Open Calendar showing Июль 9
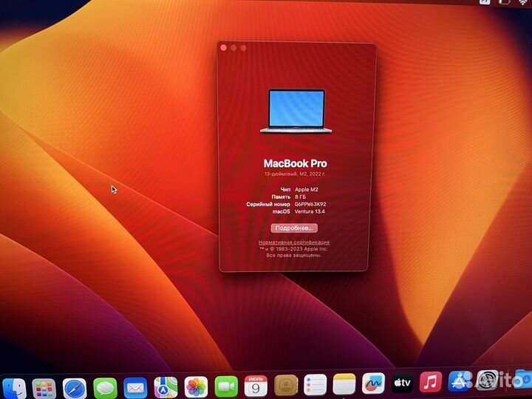Image resolution: width=532 pixels, height=399 pixels. click(256, 386)
